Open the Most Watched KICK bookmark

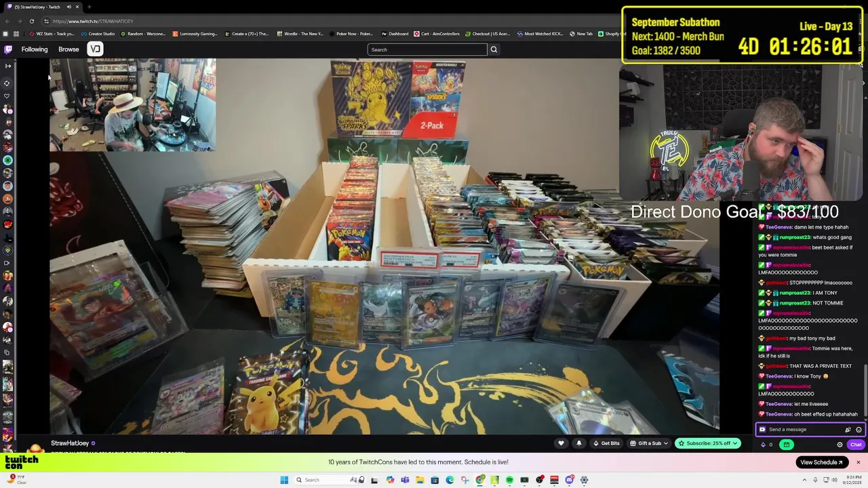[x=540, y=34]
